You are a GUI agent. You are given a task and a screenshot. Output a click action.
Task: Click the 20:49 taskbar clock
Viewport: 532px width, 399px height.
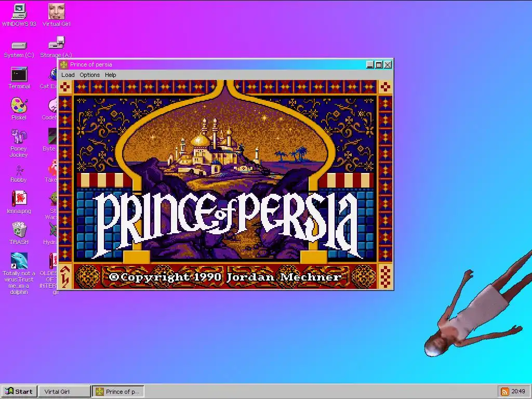coord(518,392)
